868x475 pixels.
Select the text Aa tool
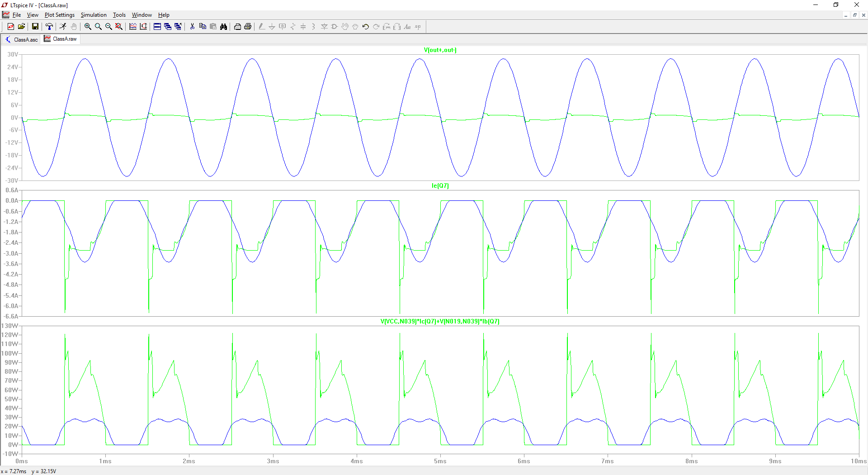pyautogui.click(x=407, y=27)
